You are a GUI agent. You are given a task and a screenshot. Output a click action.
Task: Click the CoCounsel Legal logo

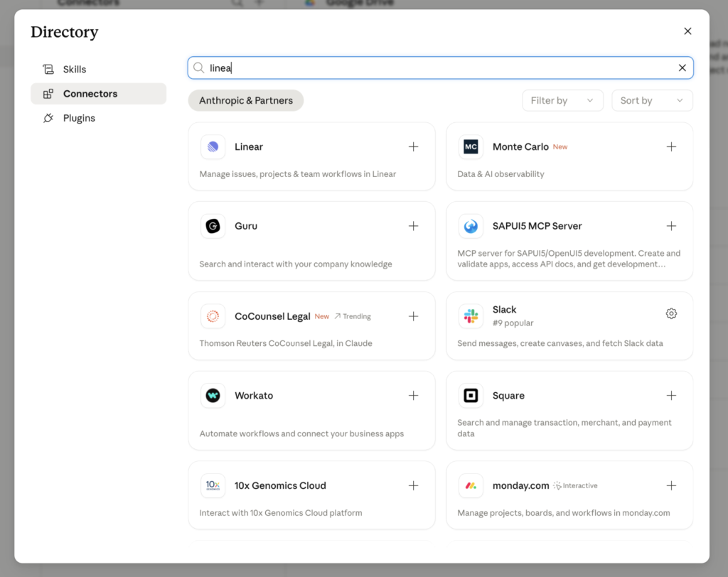pos(213,316)
